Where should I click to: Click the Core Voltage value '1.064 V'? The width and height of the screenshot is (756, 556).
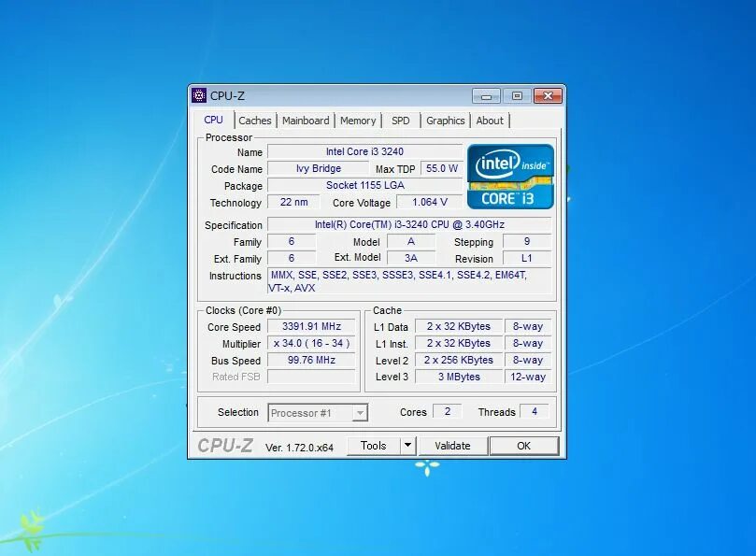(x=430, y=202)
